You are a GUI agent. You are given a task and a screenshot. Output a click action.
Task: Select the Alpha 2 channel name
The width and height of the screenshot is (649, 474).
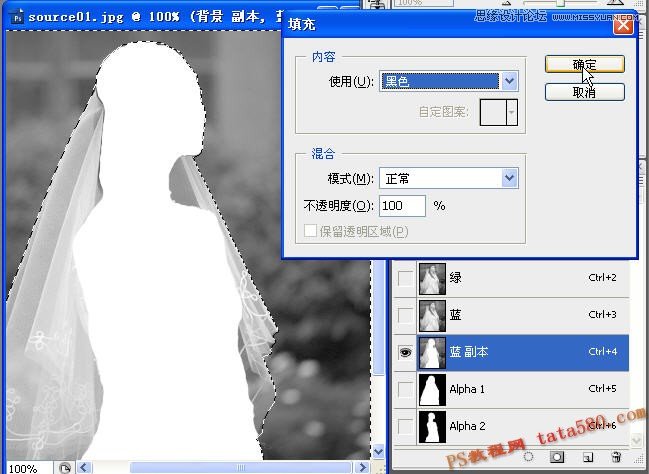pos(467,426)
